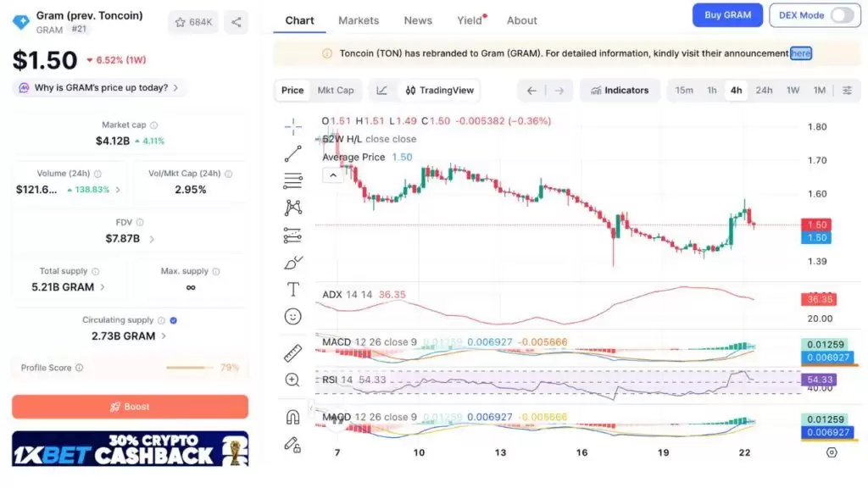Click the Profile Score progress bar
This screenshot has height=488, width=868.
pos(189,368)
